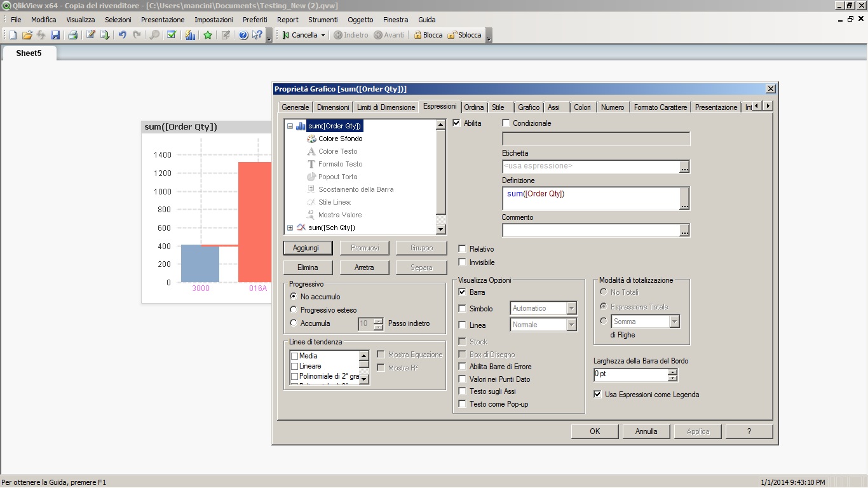Select the Mostra Valore attribute
The height and width of the screenshot is (488, 868).
(334, 215)
